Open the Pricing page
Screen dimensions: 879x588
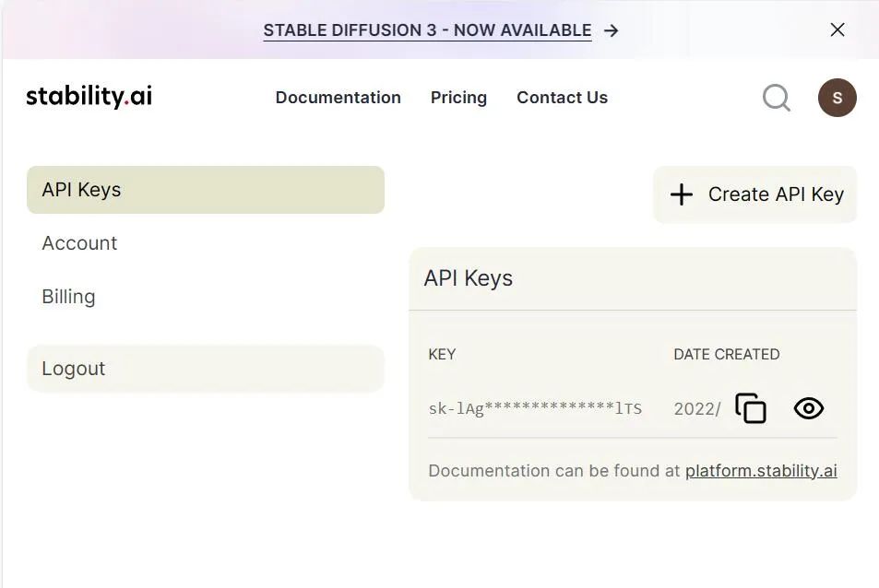coord(458,98)
